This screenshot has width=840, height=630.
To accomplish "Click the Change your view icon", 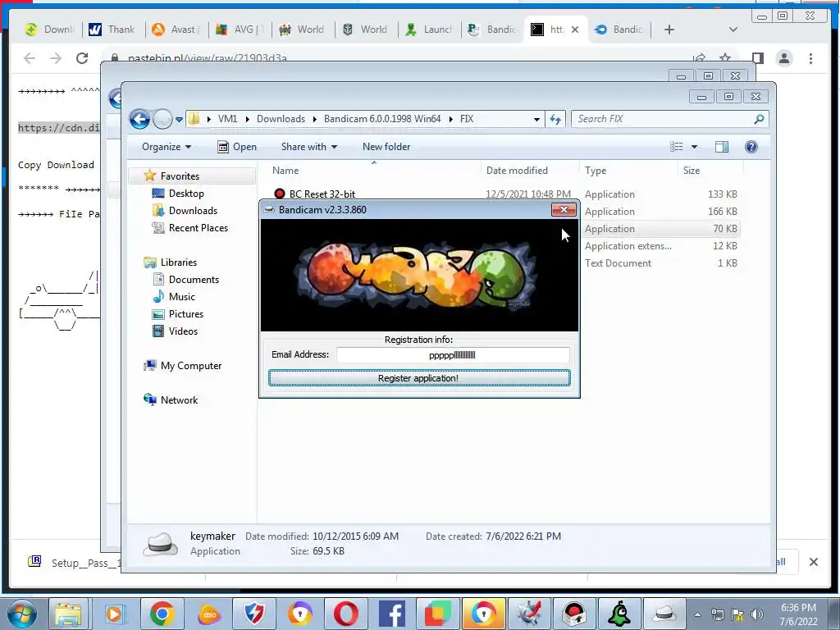I will click(677, 147).
